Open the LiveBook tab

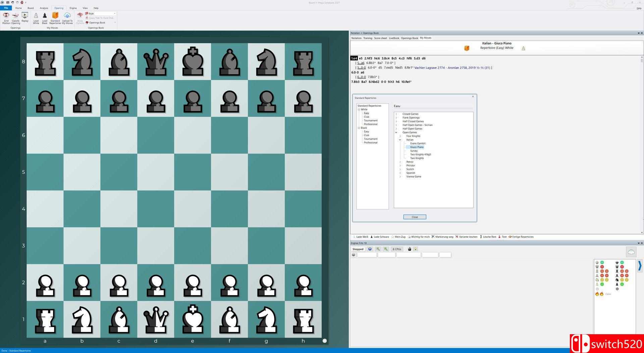tap(394, 38)
